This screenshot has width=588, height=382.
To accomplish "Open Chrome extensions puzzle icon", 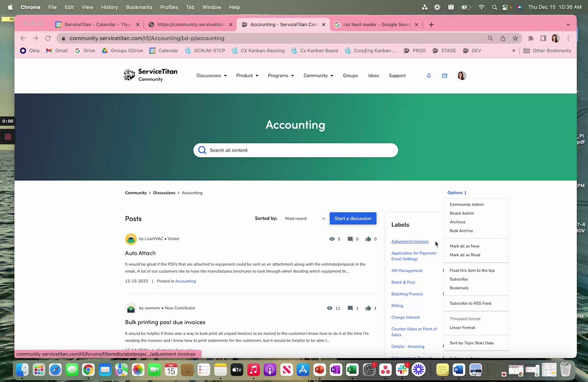I will click(531, 38).
